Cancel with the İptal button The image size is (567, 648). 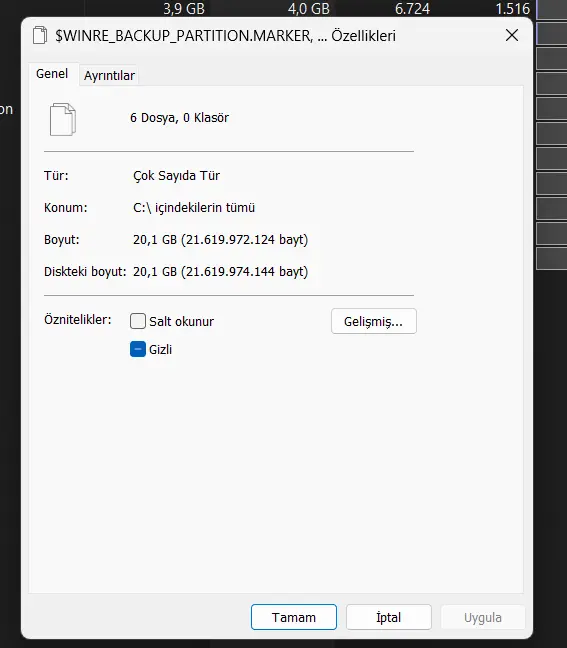[388, 617]
